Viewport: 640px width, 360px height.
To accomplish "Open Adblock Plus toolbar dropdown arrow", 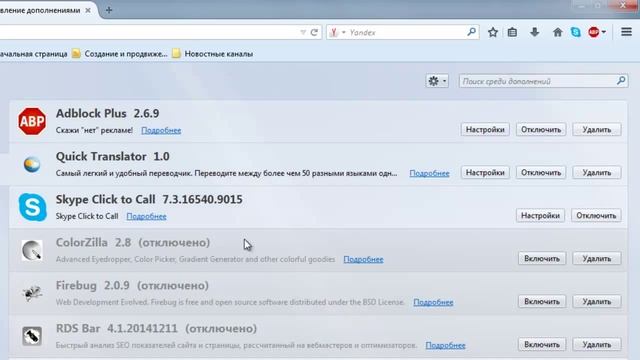I will [x=604, y=32].
